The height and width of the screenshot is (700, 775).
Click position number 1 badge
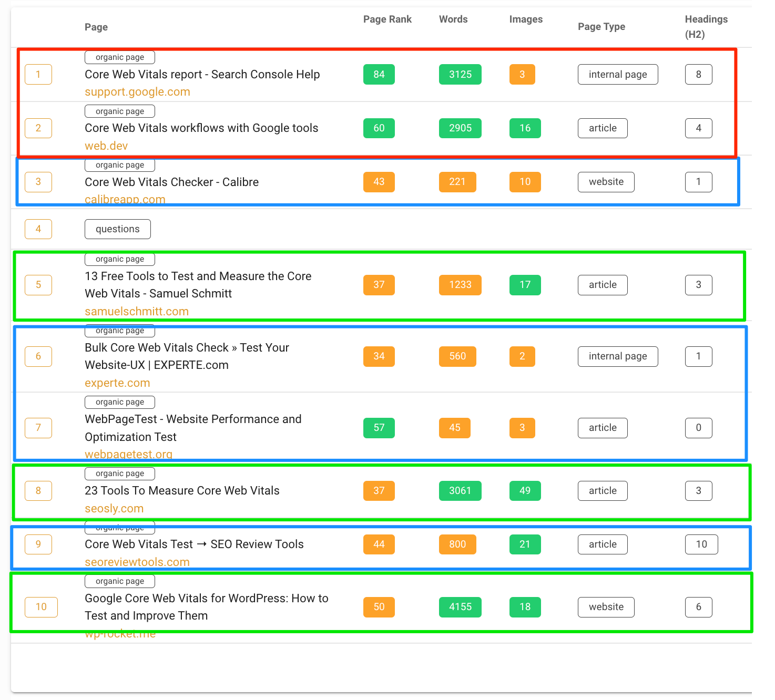pos(38,75)
